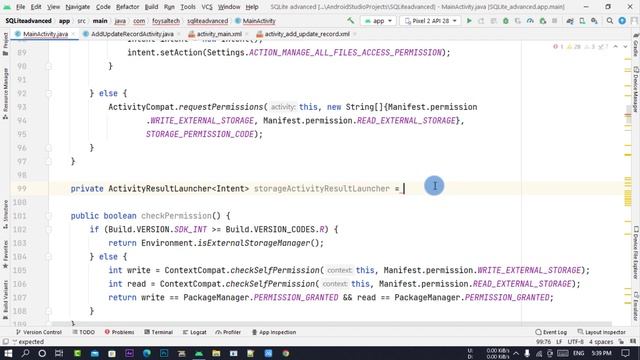Search everywhere with magnifier icon
Screen dimensions: 640x360
point(610,20)
